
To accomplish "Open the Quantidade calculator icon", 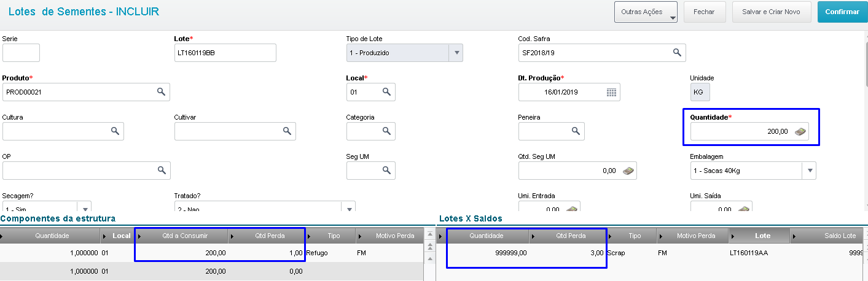I will [800, 131].
